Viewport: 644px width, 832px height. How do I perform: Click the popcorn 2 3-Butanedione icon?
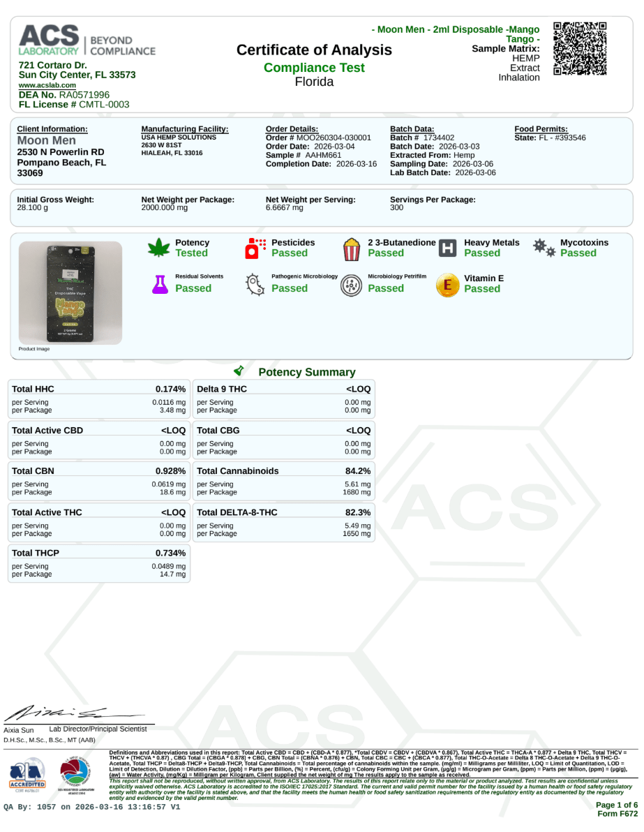(352, 248)
